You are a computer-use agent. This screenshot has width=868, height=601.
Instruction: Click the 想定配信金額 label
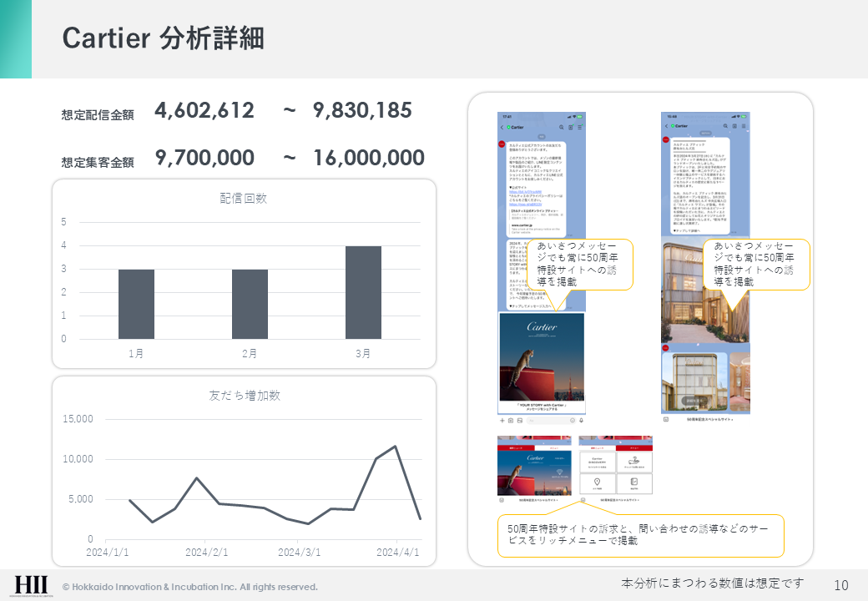[98, 115]
